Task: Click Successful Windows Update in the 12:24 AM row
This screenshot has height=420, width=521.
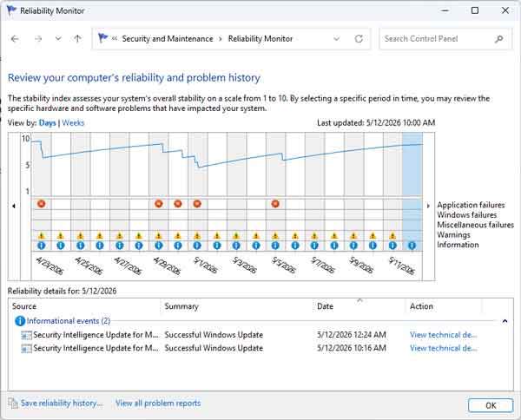Action: tap(214, 335)
